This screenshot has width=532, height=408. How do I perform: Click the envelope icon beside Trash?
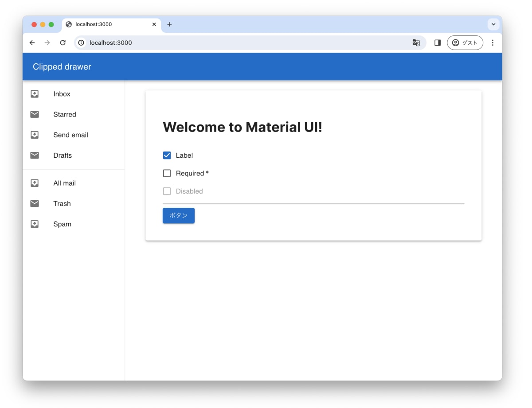coord(35,203)
